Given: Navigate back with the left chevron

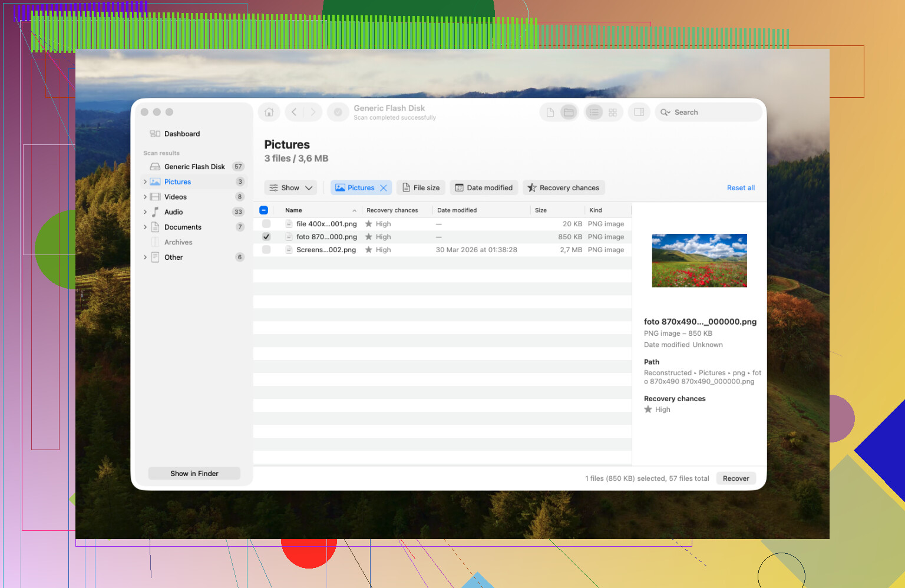Looking at the screenshot, I should (x=294, y=112).
